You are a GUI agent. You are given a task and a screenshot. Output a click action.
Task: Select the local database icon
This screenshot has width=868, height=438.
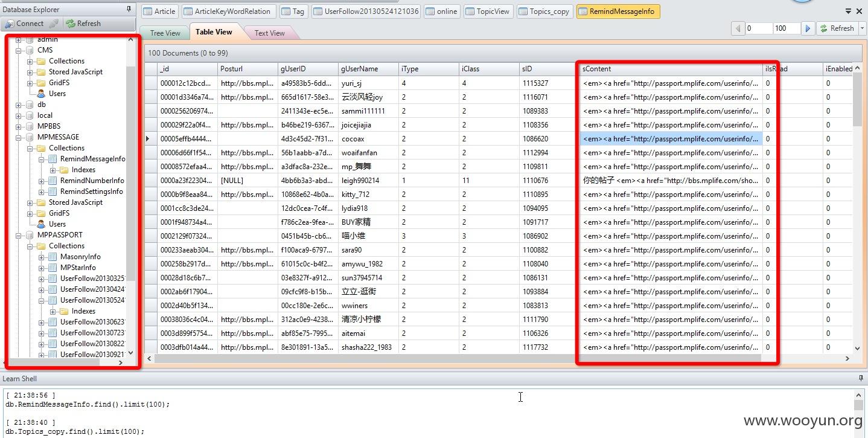(30, 115)
